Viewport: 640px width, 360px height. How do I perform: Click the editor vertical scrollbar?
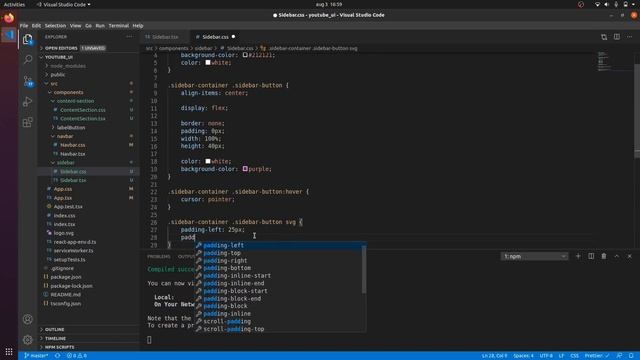click(x=637, y=111)
